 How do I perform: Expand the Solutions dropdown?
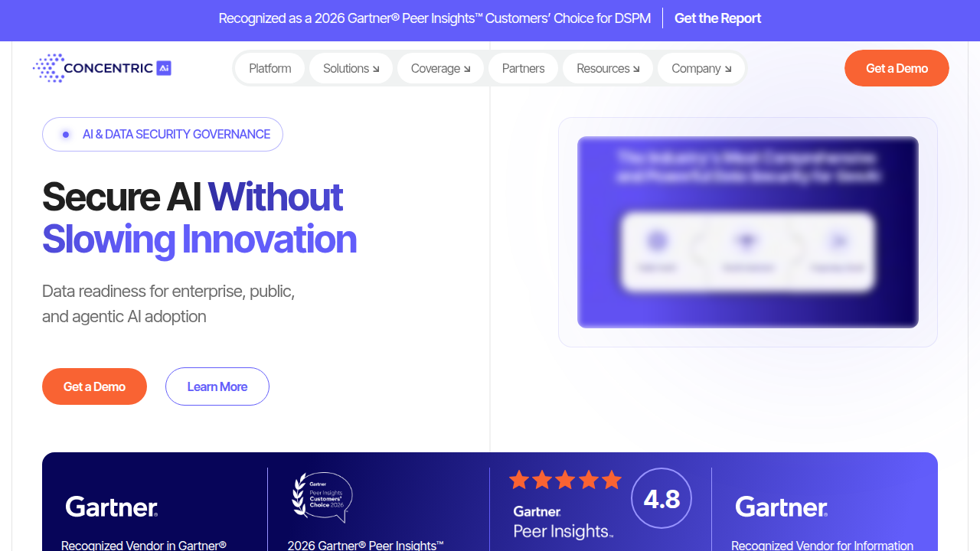pyautogui.click(x=351, y=68)
